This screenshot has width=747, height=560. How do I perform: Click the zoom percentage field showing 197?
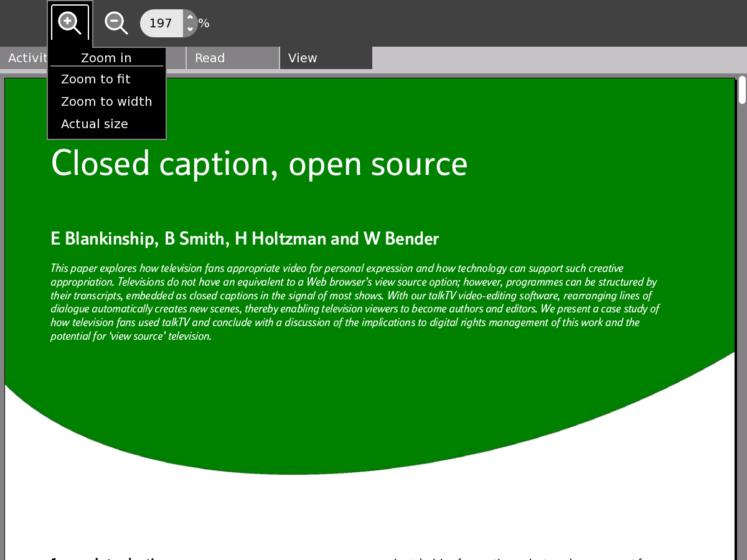pyautogui.click(x=161, y=24)
